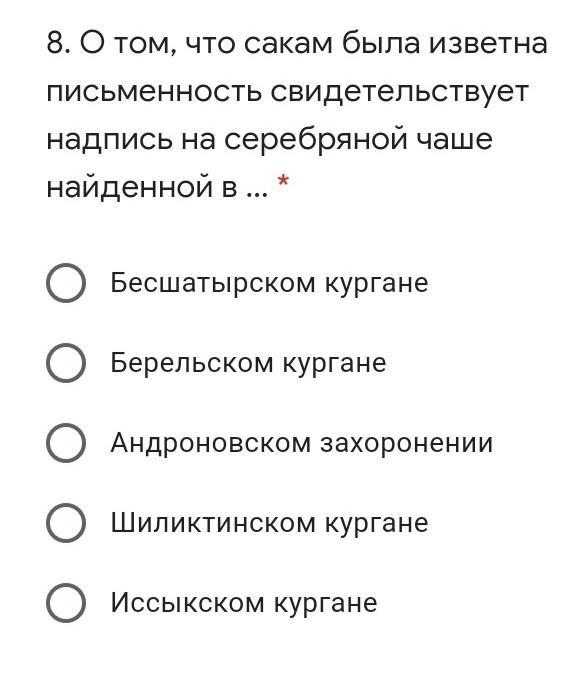Click the Берельском кургане answer text
The width and height of the screenshot is (576, 674).
pyautogui.click(x=248, y=363)
